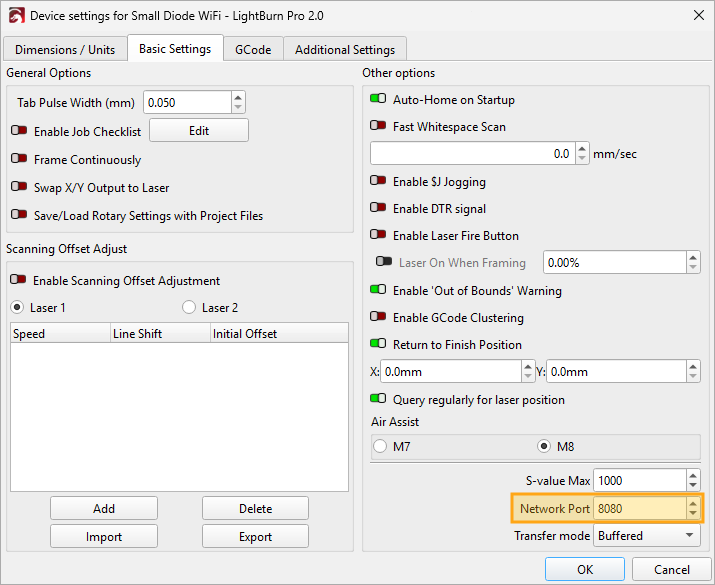Click the Import button
The height and width of the screenshot is (585, 715).
tap(103, 537)
